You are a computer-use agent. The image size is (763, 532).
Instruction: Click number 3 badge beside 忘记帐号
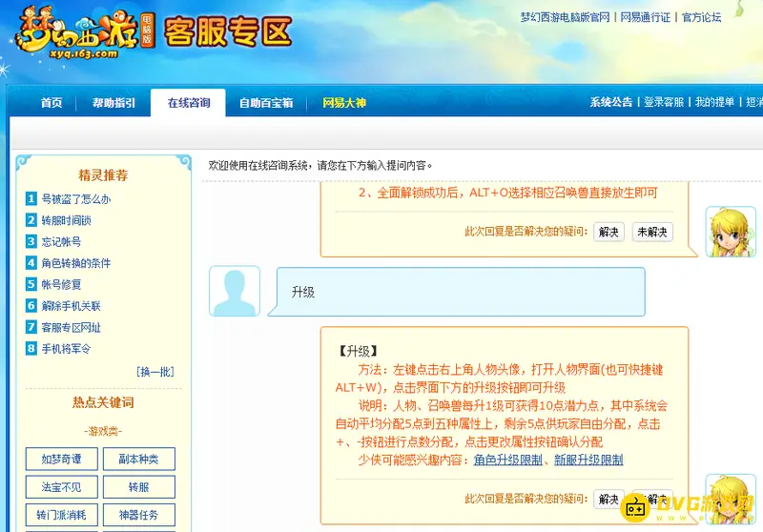[31, 241]
